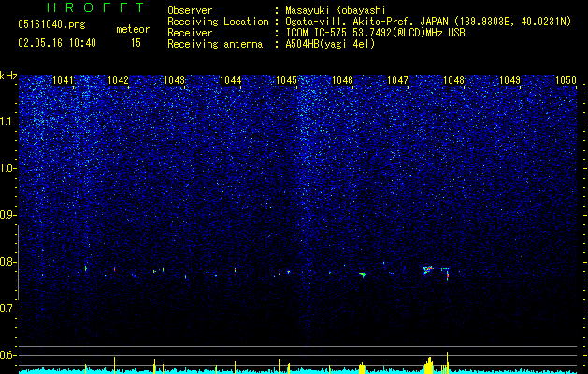Click the 1048 time marker

point(453,80)
